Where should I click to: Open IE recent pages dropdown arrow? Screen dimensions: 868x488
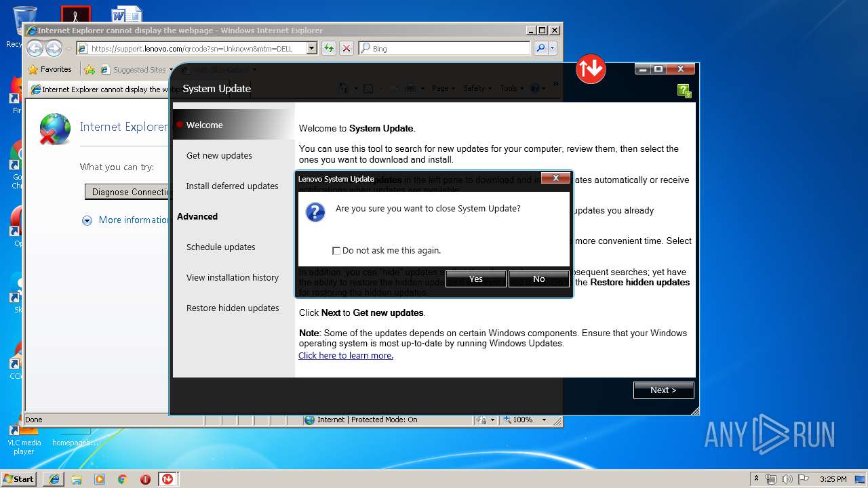click(68, 49)
